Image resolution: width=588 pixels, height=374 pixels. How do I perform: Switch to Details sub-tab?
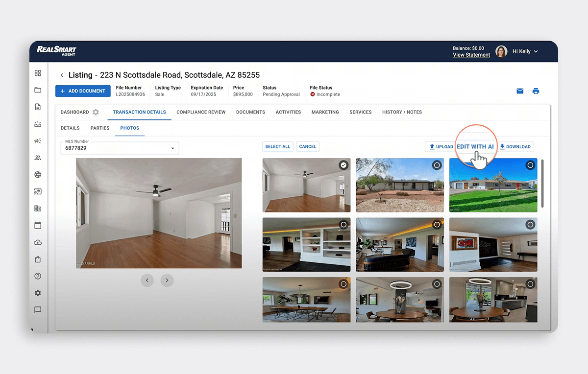point(70,128)
